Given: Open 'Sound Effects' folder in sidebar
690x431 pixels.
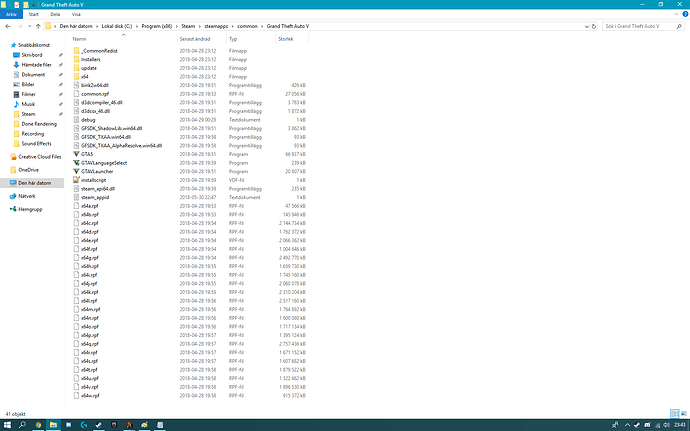Looking at the screenshot, I should (x=36, y=144).
